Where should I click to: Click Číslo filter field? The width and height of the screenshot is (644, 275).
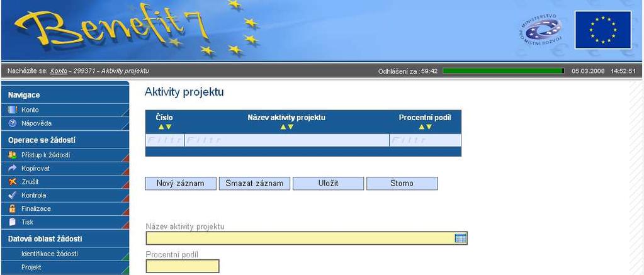click(165, 140)
